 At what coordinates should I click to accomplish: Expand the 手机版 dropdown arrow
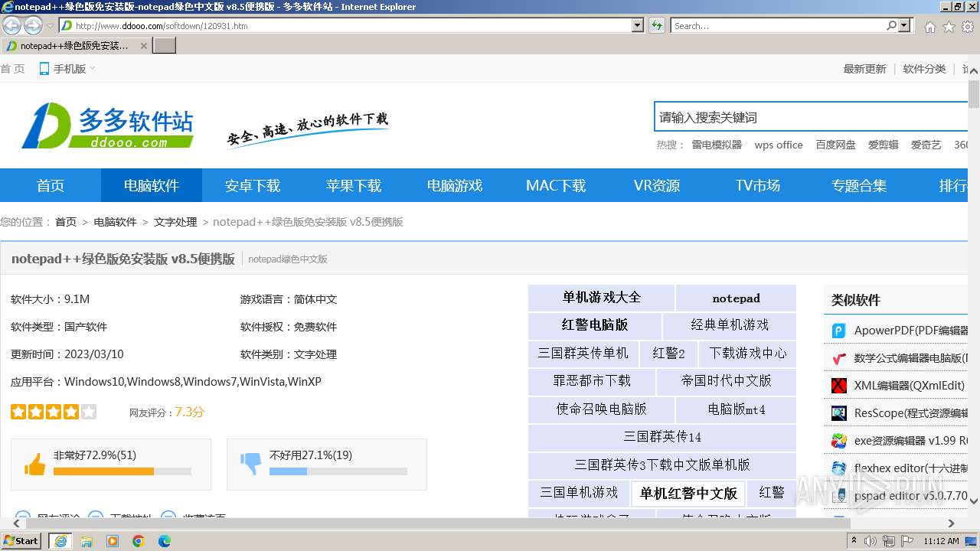93,68
